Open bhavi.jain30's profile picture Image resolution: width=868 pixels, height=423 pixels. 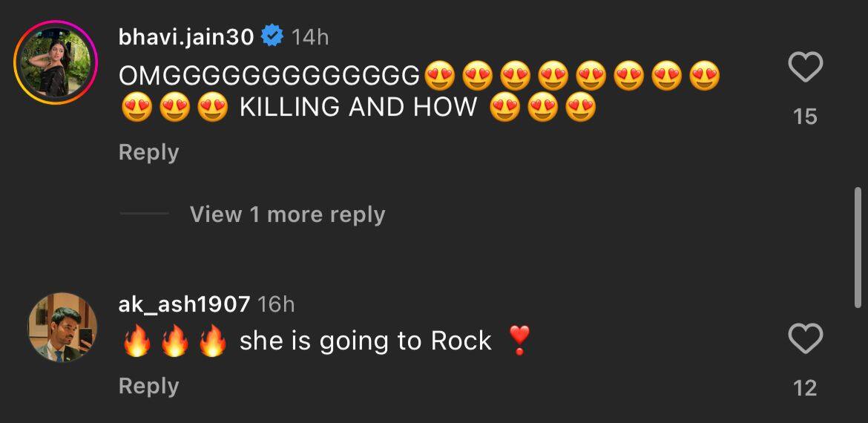pos(56,62)
